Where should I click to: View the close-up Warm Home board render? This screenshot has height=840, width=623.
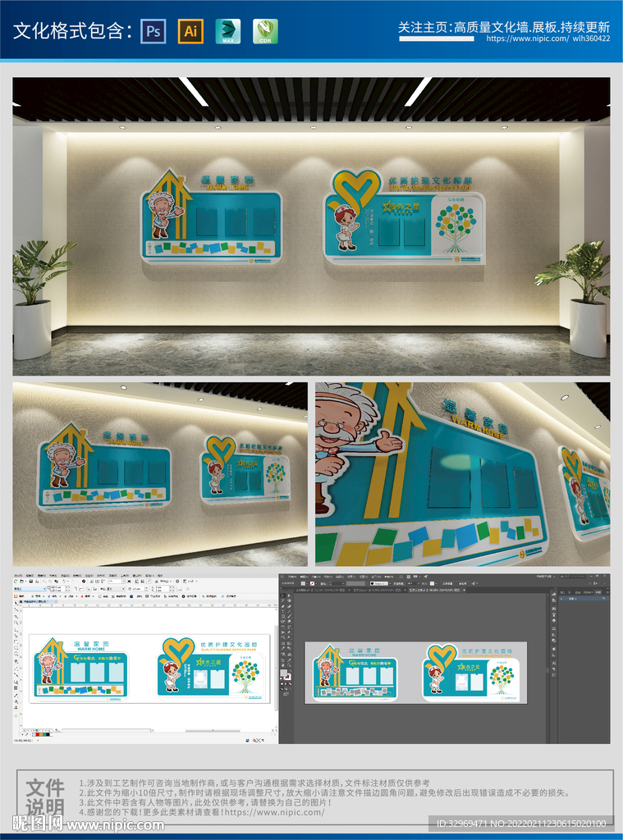[x=463, y=474]
